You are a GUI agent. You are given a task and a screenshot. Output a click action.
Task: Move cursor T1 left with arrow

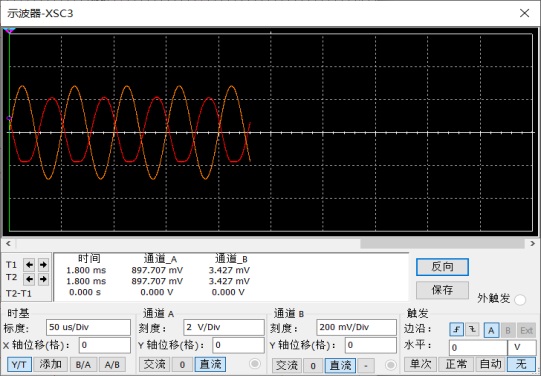29,265
